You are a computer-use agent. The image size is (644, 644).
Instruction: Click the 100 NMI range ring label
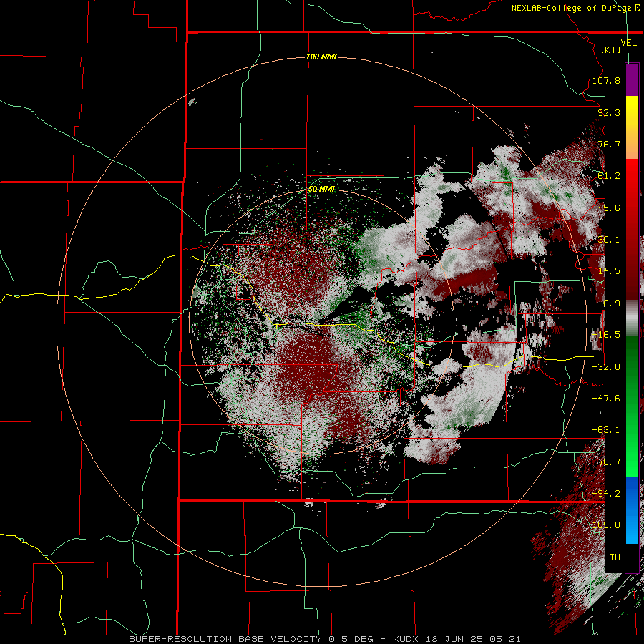coord(321,57)
